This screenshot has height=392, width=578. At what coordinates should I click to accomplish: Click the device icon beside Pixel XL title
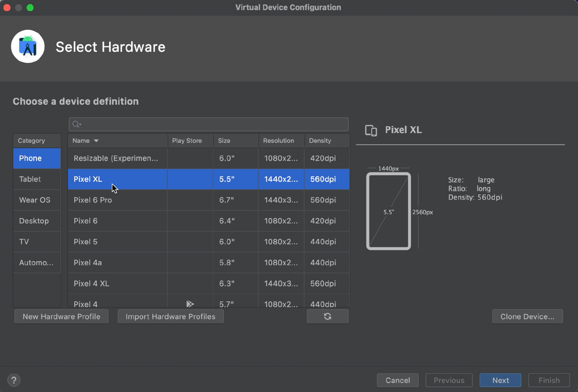click(x=371, y=130)
